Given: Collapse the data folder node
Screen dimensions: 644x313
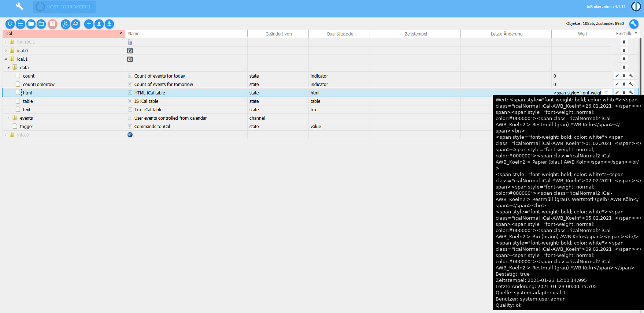Looking at the screenshot, I should [8, 67].
